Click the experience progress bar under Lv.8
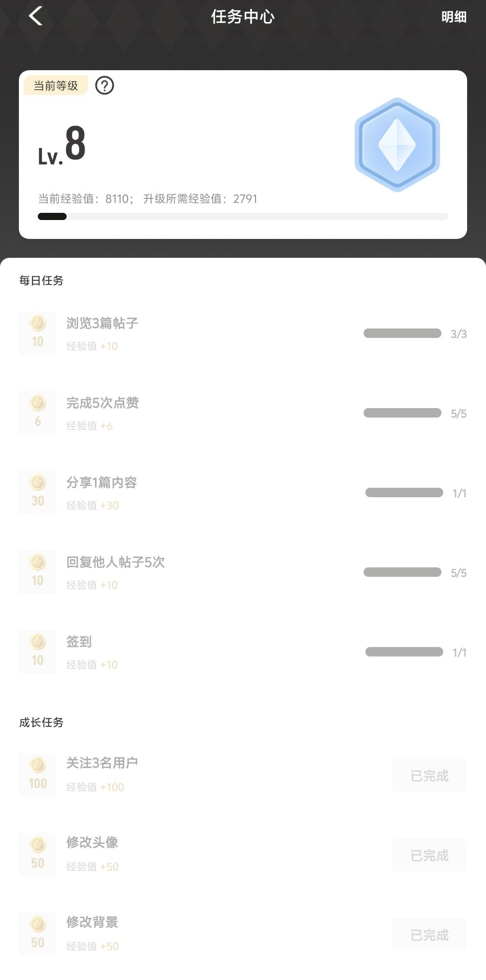 (x=243, y=216)
